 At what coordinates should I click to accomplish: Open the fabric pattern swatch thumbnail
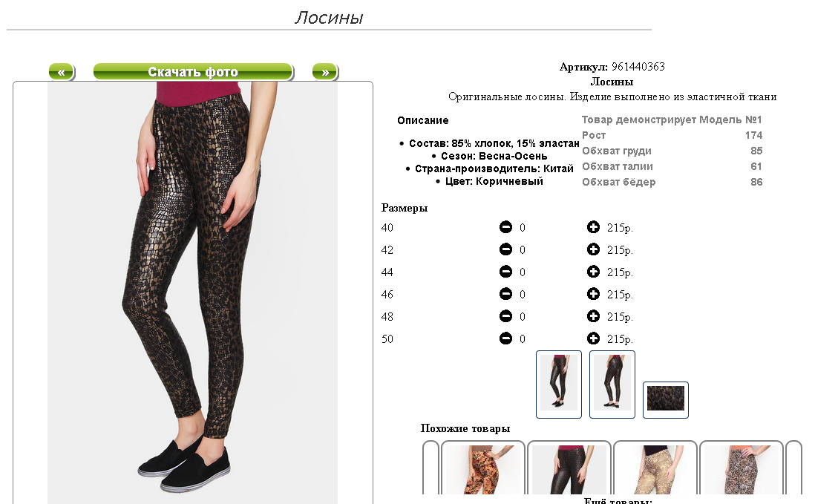(665, 400)
